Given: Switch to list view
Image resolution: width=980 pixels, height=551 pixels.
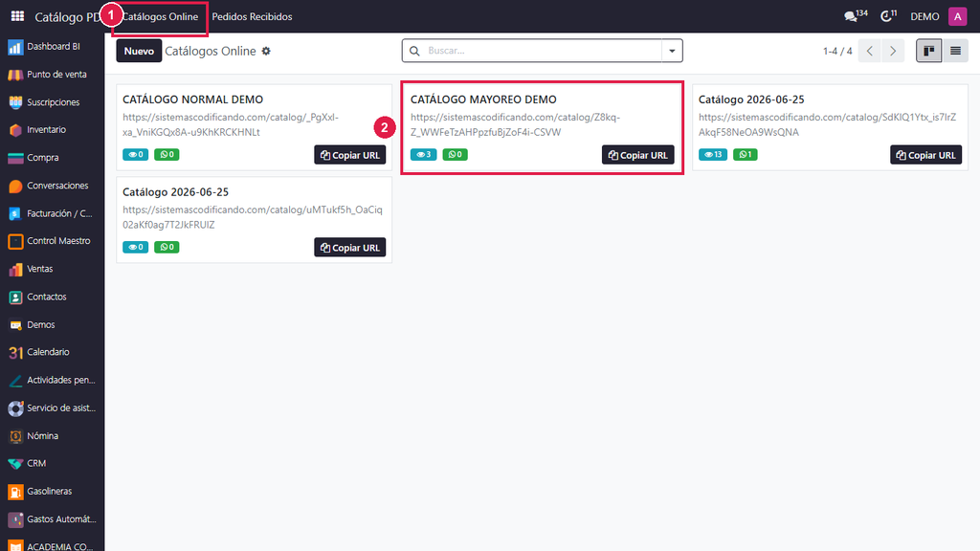Looking at the screenshot, I should tap(956, 51).
